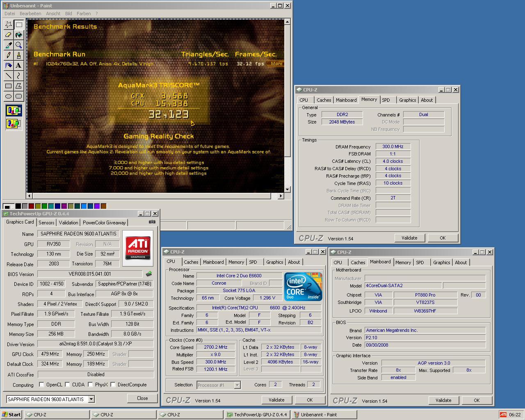
Task: Open the SPD tab in the Memory CPU-Z window
Action: [386, 100]
